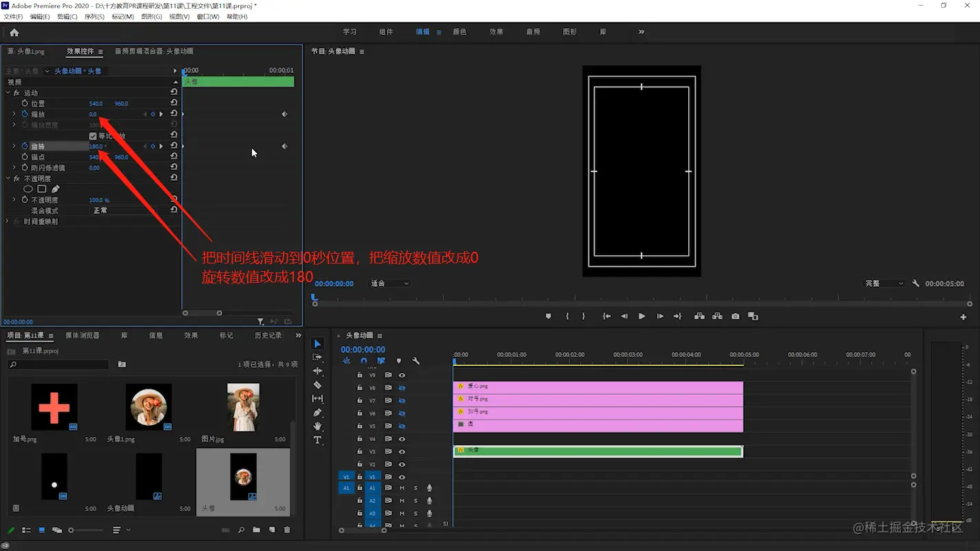
Task: Switch project panel to list view
Action: pos(26,530)
